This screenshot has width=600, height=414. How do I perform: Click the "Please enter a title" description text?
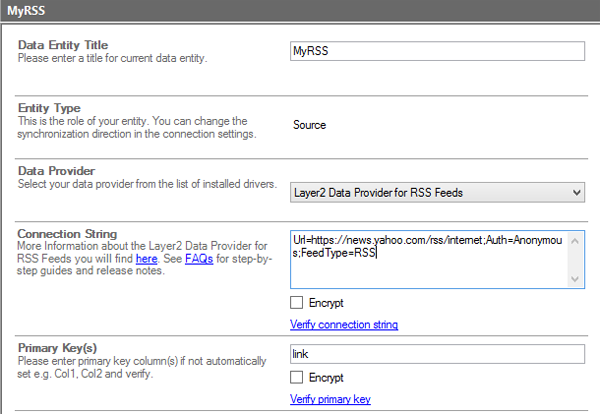click(112, 58)
